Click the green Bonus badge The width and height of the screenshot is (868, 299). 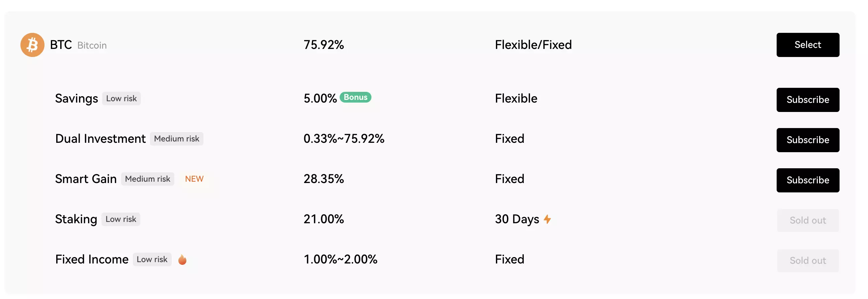click(x=355, y=97)
